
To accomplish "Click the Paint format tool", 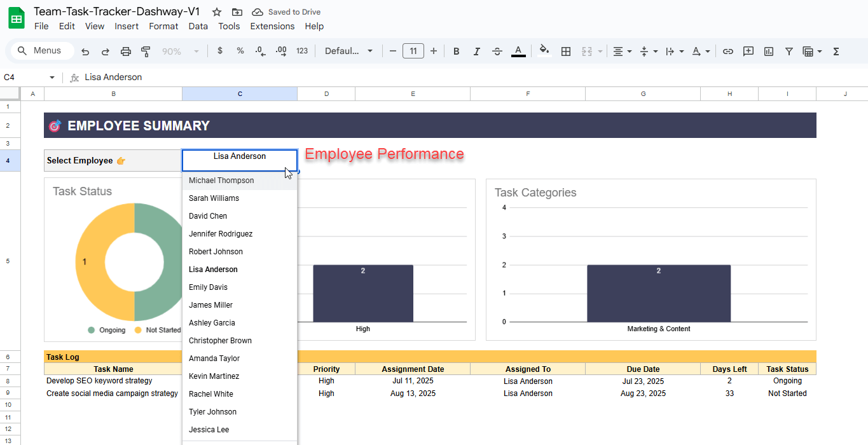I will [146, 51].
